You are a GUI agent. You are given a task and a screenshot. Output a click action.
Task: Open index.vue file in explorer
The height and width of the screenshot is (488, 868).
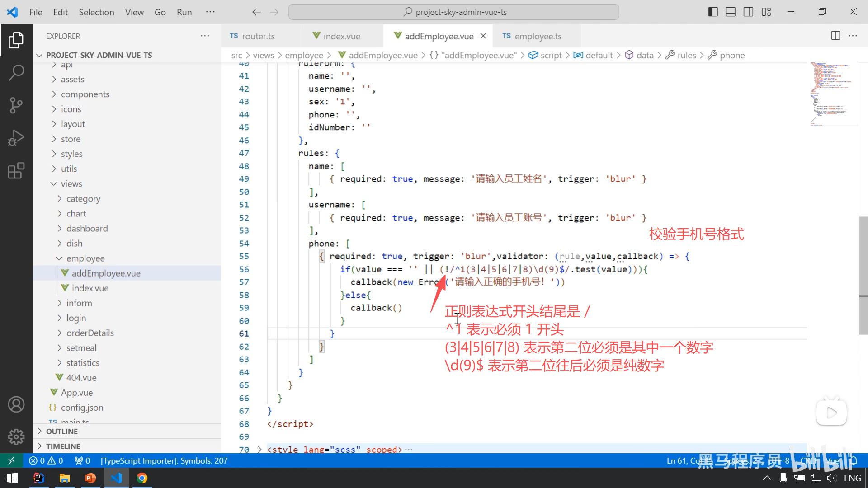tap(90, 288)
